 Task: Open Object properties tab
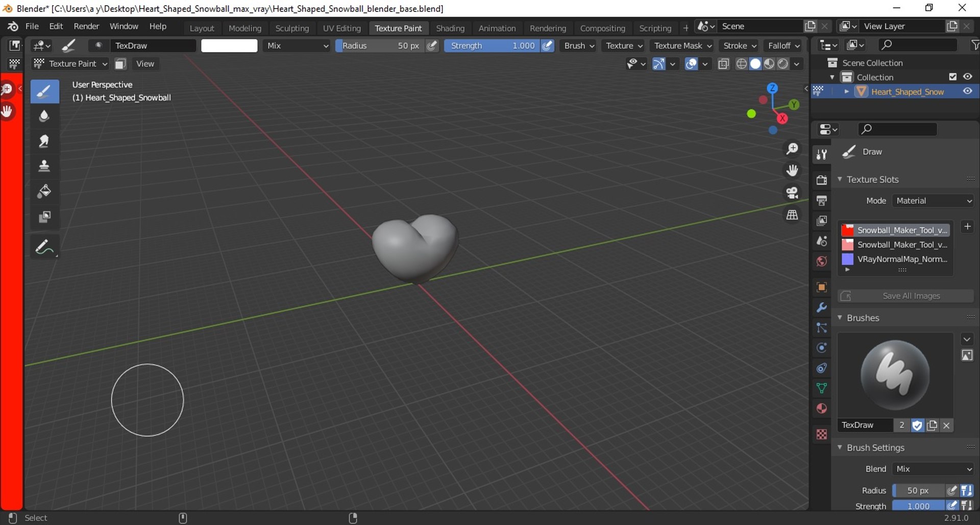pyautogui.click(x=821, y=287)
